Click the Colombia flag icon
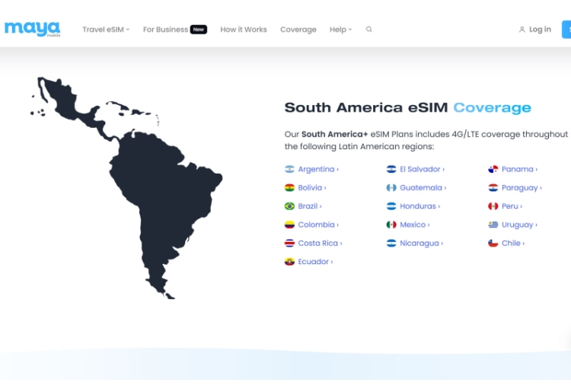Screen dimensions: 571x392 pos(289,225)
